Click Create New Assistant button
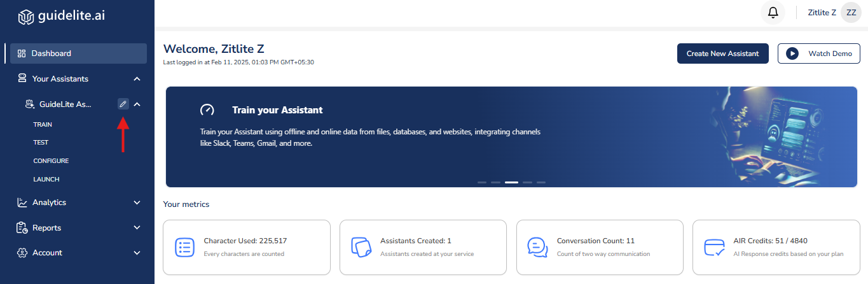The height and width of the screenshot is (284, 868). pos(723,53)
